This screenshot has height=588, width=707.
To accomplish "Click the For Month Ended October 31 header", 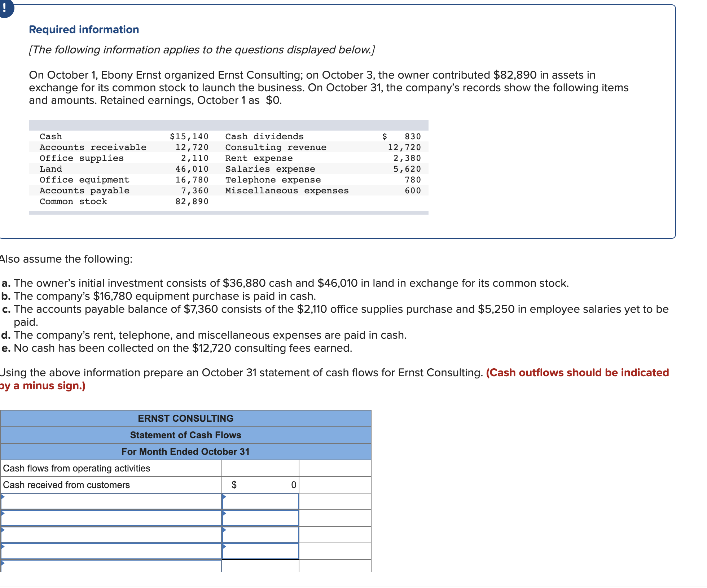I will (x=185, y=452).
